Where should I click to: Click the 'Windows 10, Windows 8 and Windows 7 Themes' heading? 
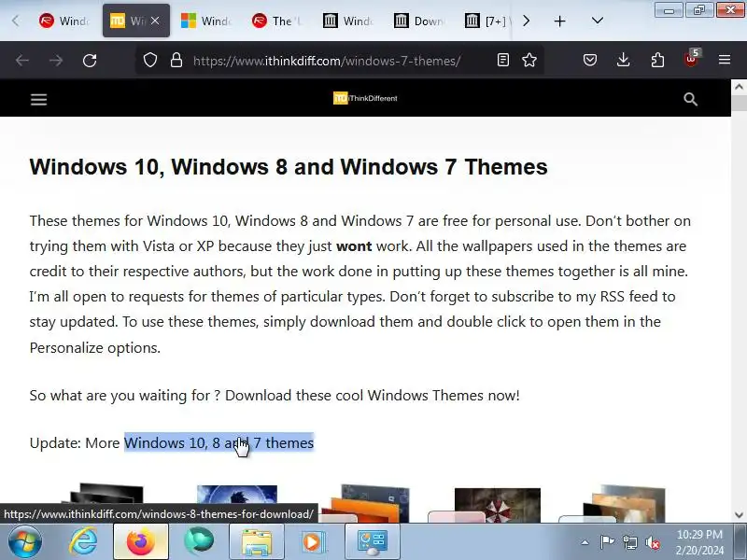[289, 167]
